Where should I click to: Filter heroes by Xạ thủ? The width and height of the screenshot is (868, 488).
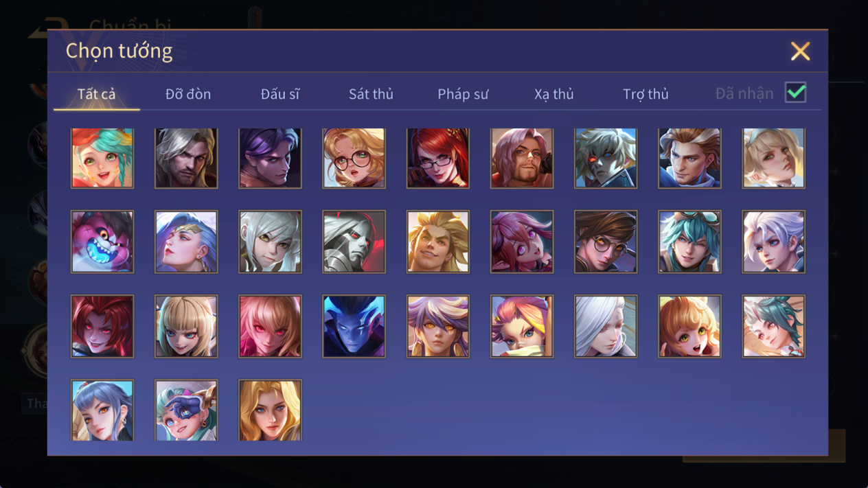[x=554, y=94]
